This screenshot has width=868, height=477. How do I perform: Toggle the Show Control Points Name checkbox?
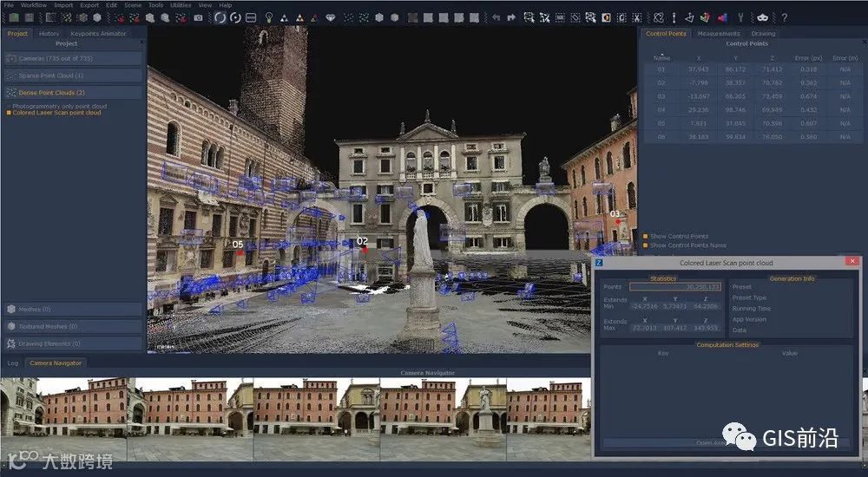(x=646, y=245)
